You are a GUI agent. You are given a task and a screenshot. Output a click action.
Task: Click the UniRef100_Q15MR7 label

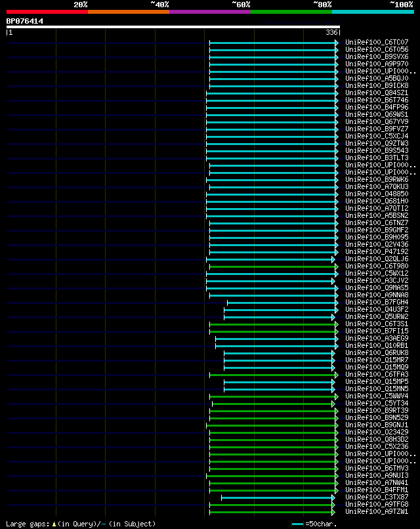(377, 360)
